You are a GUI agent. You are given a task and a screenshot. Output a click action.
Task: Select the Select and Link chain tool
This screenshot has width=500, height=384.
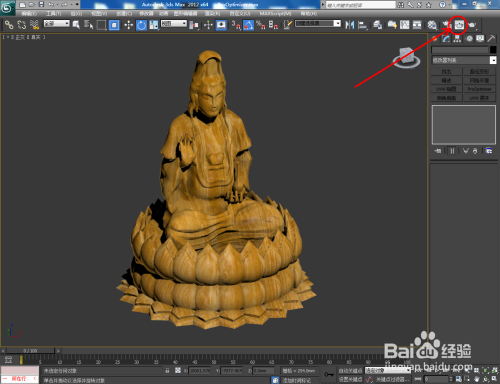point(9,25)
